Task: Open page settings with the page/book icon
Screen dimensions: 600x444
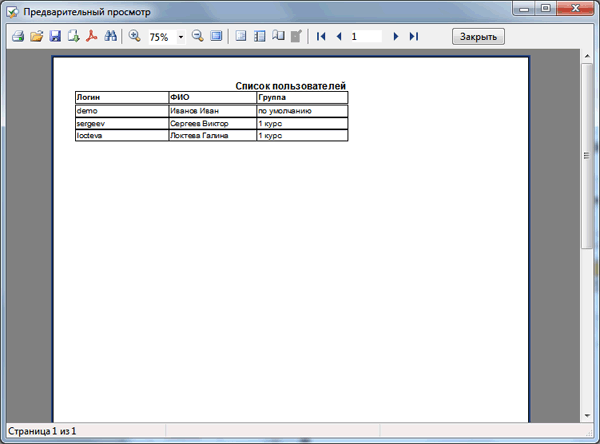Action: [x=278, y=36]
